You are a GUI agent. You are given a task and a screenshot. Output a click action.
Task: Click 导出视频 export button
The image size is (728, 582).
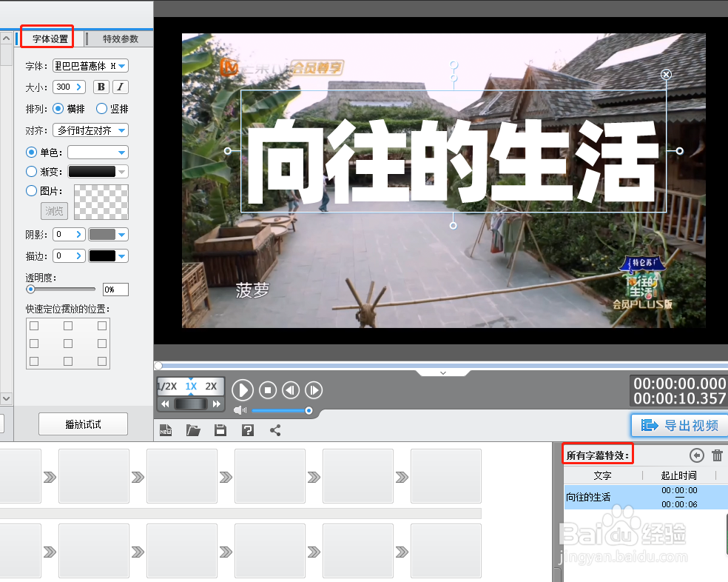coord(680,425)
